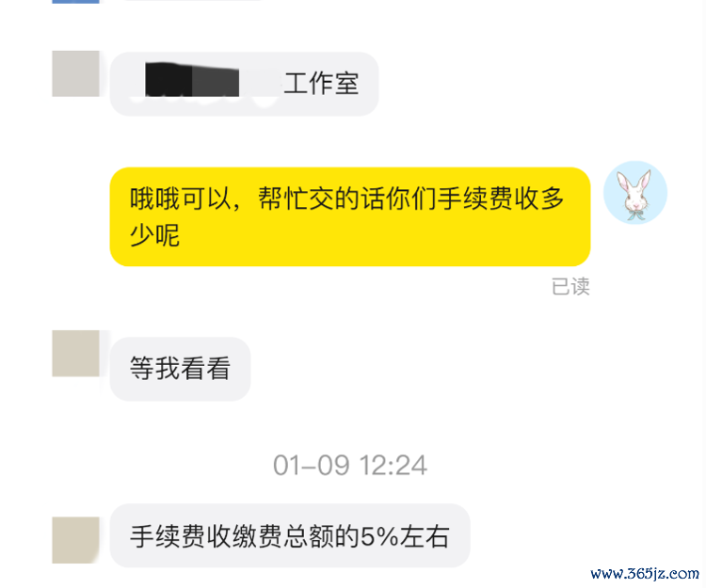
Task: Tap the partial blue avatar at top edge
Action: click(x=75, y=1)
